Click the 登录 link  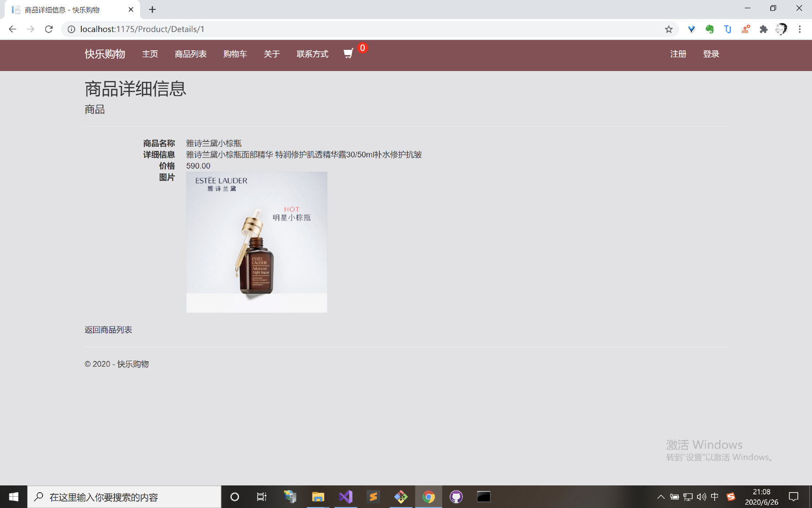coord(711,54)
